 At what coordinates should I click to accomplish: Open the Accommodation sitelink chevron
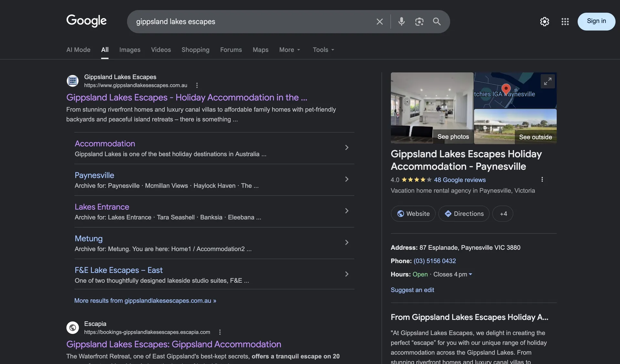[x=346, y=147]
